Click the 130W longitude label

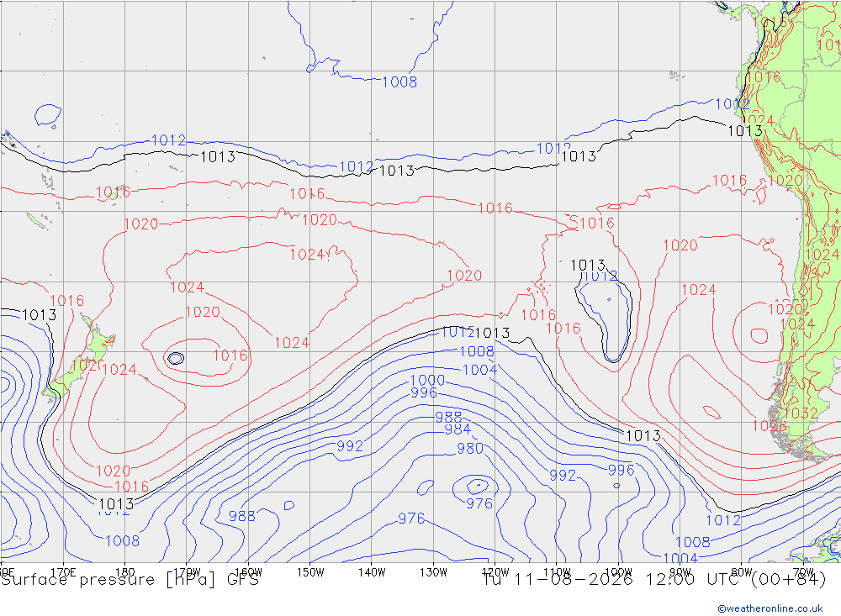(433, 572)
